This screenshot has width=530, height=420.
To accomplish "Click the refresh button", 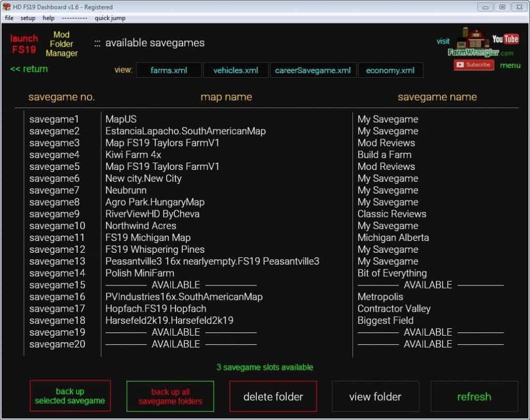I will tap(474, 396).
